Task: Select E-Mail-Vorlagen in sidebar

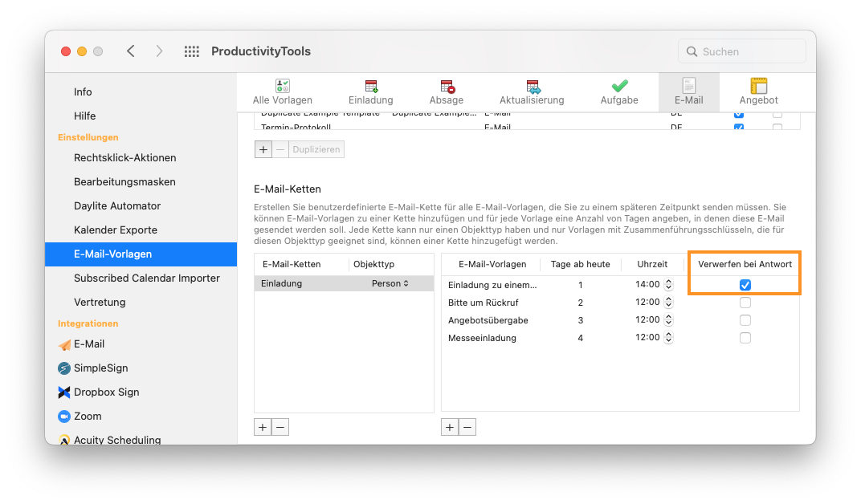Action: pos(141,254)
